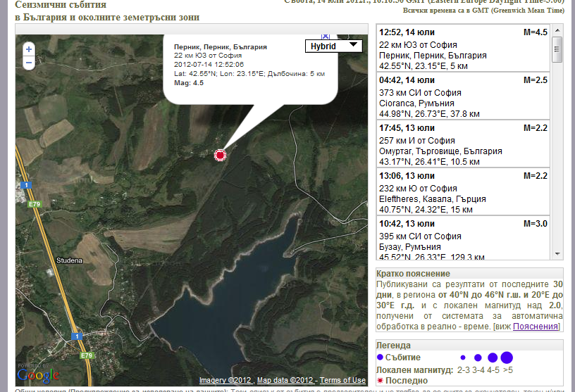Click event list scrollbar up arrow
This screenshot has height=392, width=575.
pyautogui.click(x=557, y=30)
